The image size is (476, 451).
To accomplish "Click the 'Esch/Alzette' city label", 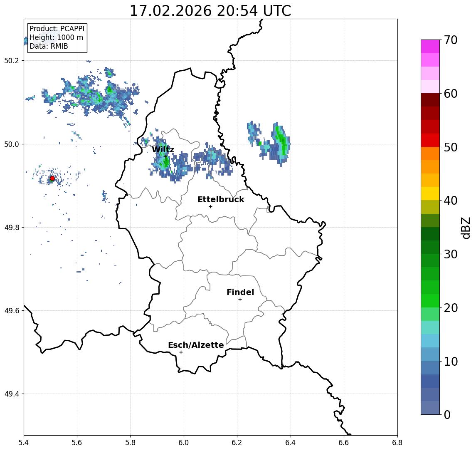I will point(196,345).
